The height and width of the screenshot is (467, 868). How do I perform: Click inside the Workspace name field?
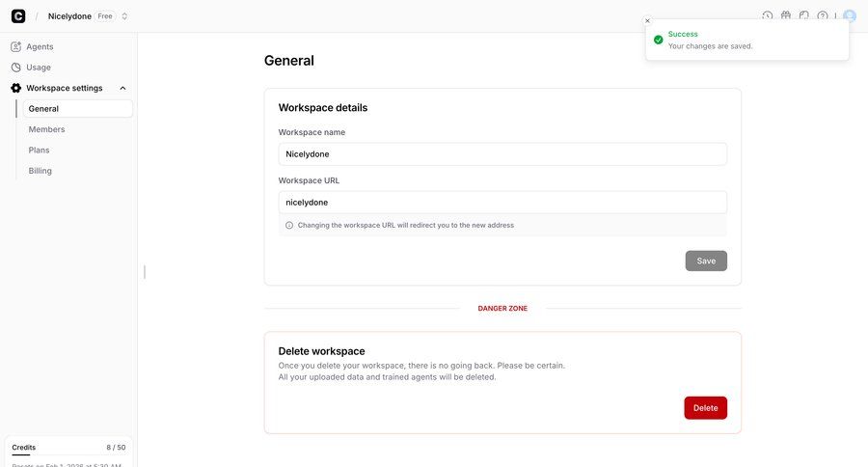502,154
